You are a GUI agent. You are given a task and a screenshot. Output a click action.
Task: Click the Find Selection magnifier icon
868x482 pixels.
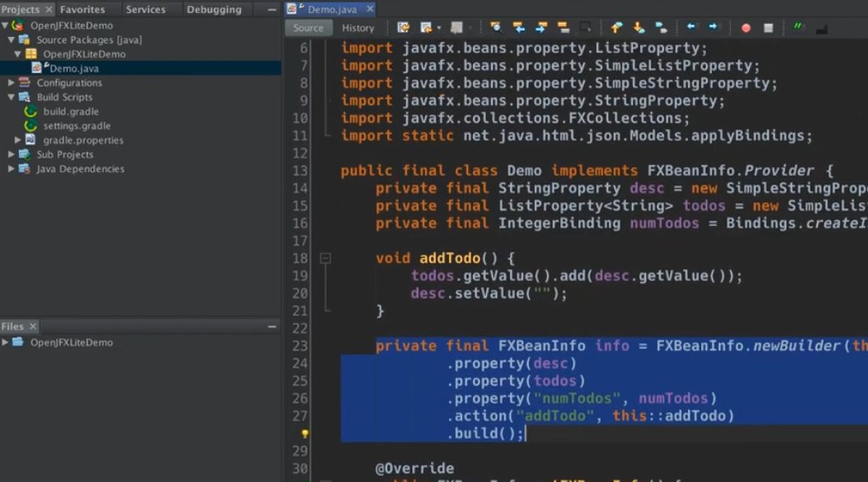pos(495,27)
